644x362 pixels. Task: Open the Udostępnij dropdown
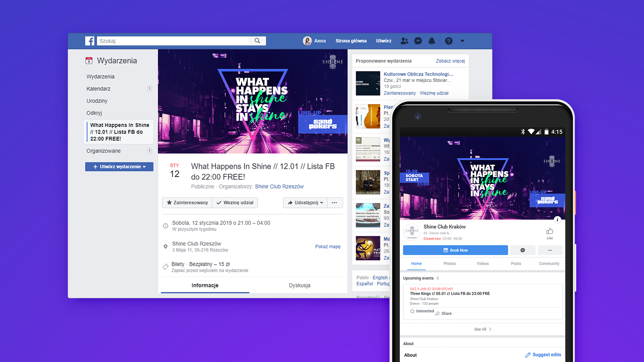click(x=305, y=203)
